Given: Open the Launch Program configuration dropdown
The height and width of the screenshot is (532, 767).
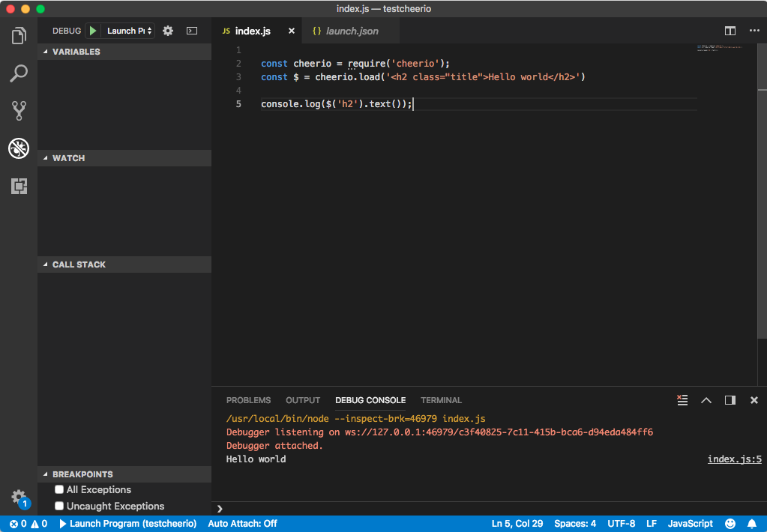Looking at the screenshot, I should [129, 31].
